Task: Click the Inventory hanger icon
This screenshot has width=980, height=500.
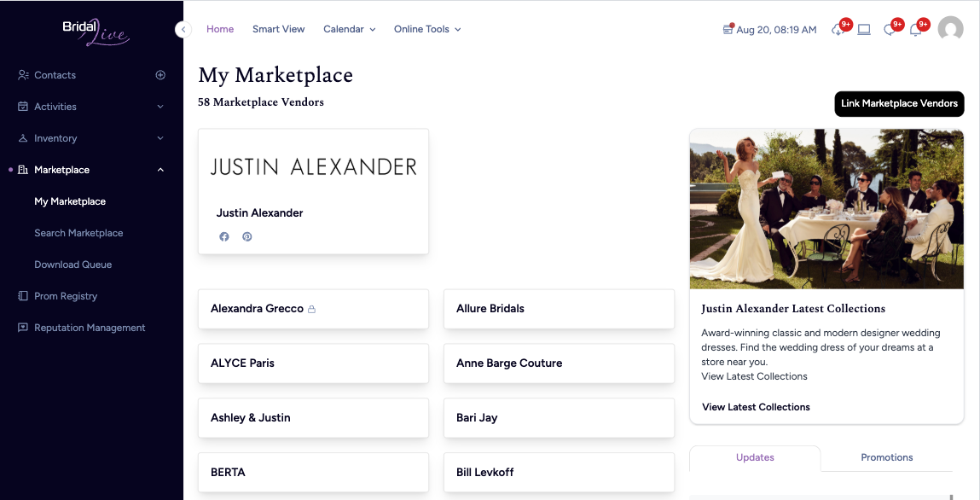Action: pyautogui.click(x=23, y=138)
